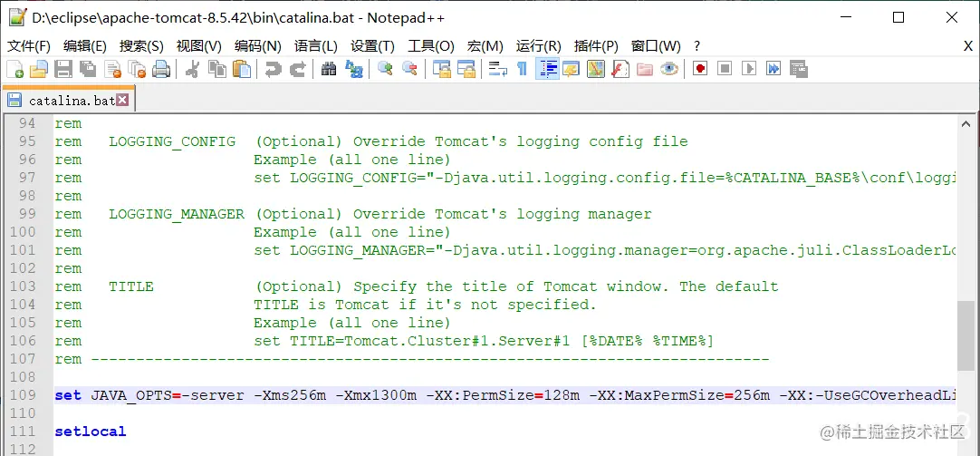Viewport: 980px width, 456px height.
Task: Close the catalina.bat tab with red X
Action: coord(122,100)
